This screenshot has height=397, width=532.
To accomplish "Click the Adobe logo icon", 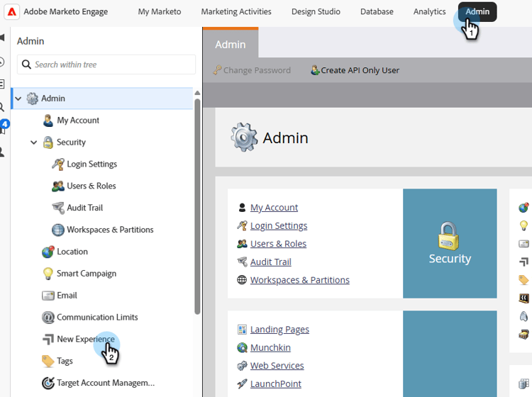I will (x=11, y=11).
